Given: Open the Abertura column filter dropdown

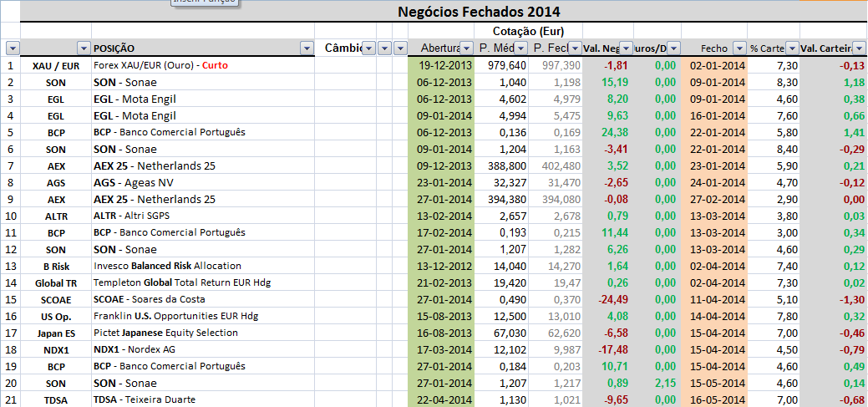Looking at the screenshot, I should [467, 48].
